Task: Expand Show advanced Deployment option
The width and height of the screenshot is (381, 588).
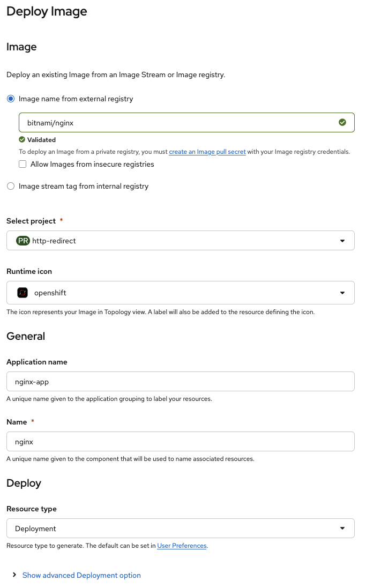Action: 81,575
